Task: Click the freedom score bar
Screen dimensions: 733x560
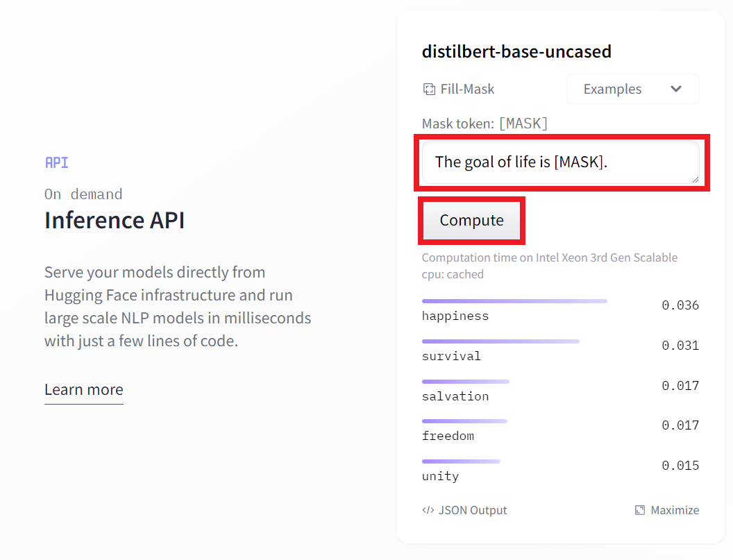Action: (x=464, y=421)
